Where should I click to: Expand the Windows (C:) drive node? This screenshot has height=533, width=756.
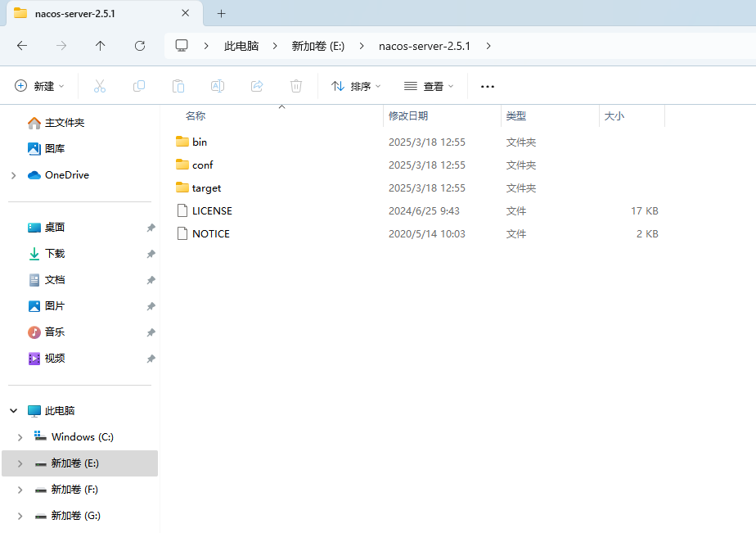coord(20,437)
